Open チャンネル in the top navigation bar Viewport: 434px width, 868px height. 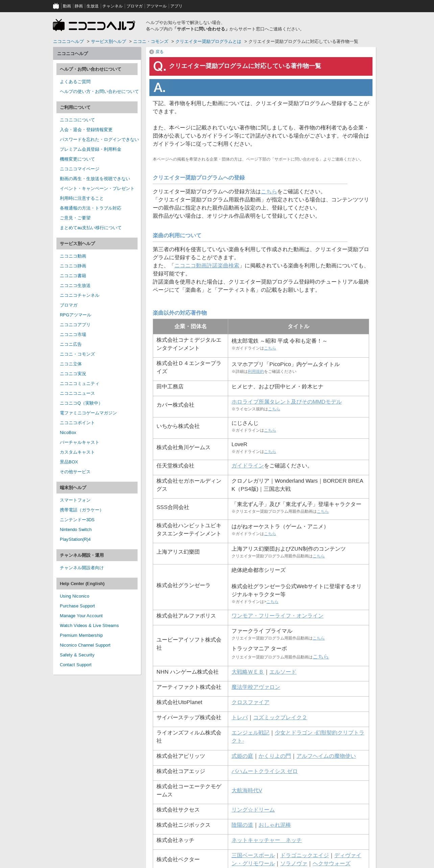[113, 6]
